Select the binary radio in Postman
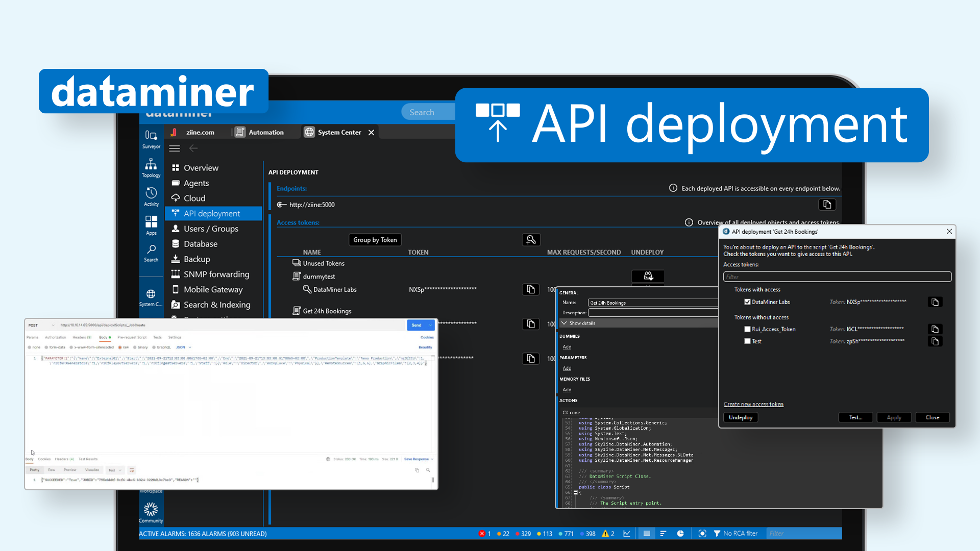The width and height of the screenshot is (980, 551). coord(135,347)
